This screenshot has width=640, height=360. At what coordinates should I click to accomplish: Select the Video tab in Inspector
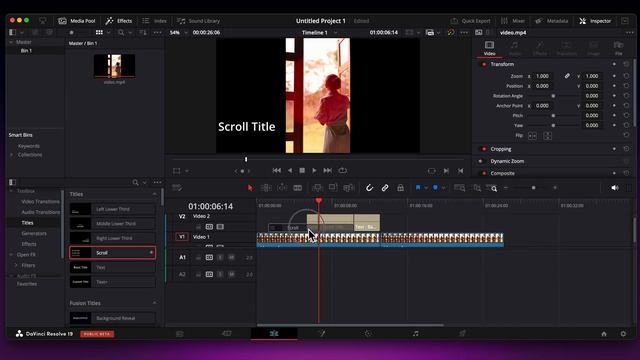pos(489,48)
